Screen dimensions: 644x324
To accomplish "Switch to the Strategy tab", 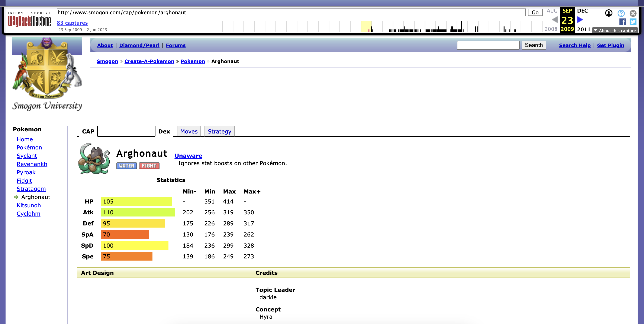I will [x=219, y=132].
